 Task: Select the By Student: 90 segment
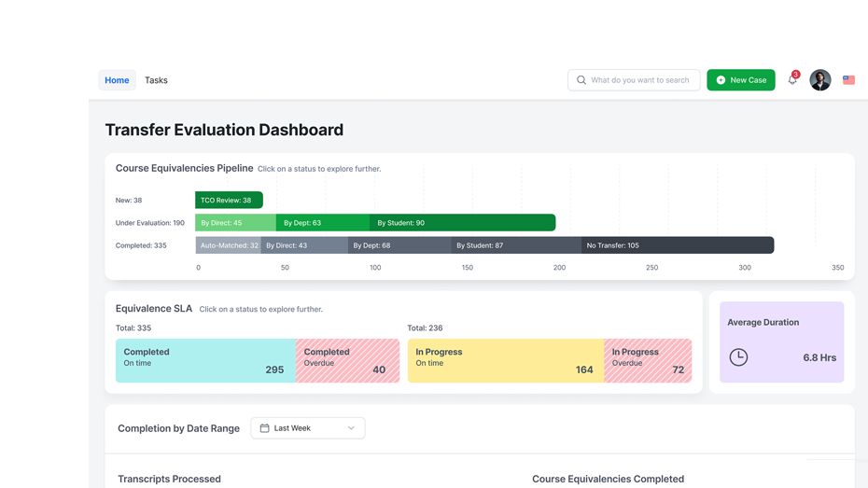tap(462, 223)
